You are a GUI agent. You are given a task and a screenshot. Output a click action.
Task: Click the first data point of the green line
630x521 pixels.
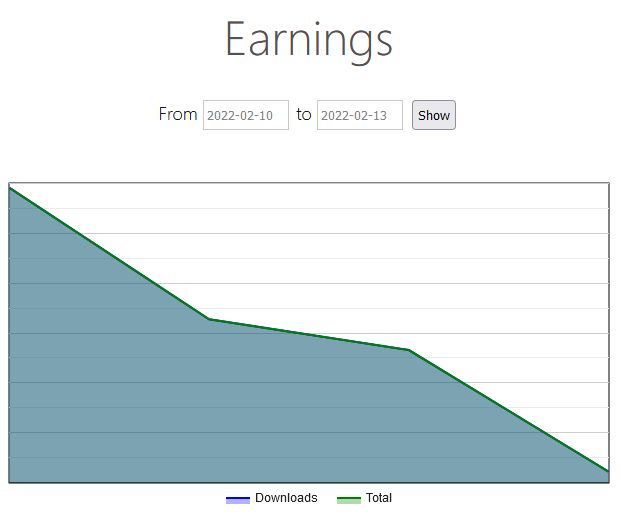tap(10, 188)
